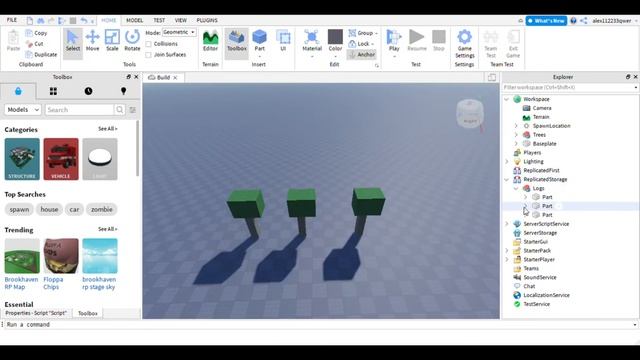Image resolution: width=640 pixels, height=360 pixels.
Task: Open the Material picker
Action: [x=312, y=41]
